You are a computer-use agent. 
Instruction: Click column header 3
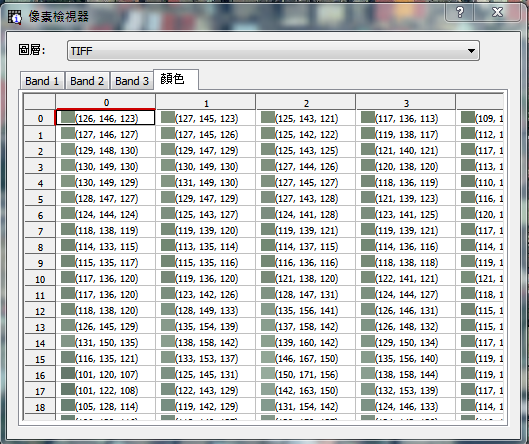pyautogui.click(x=406, y=102)
